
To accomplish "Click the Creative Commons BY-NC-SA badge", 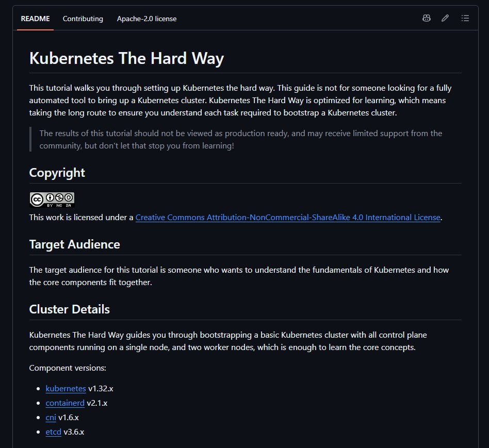I will (52, 200).
